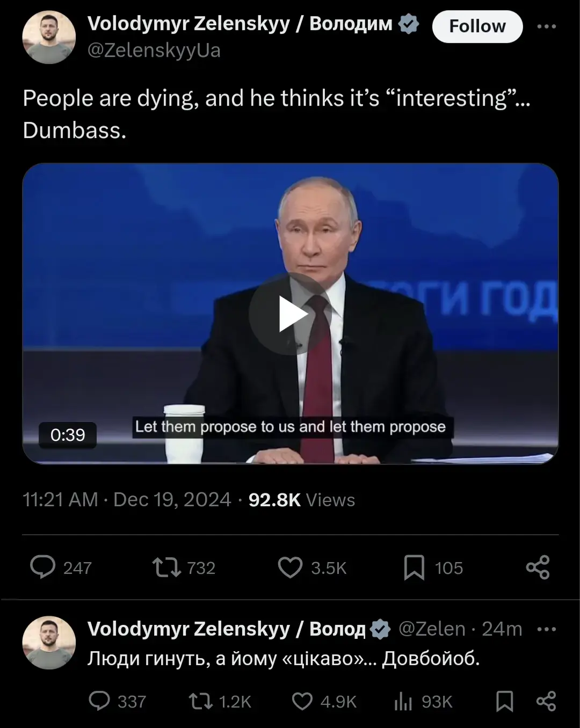Share the main post
This screenshot has width=580, height=728.
point(538,567)
